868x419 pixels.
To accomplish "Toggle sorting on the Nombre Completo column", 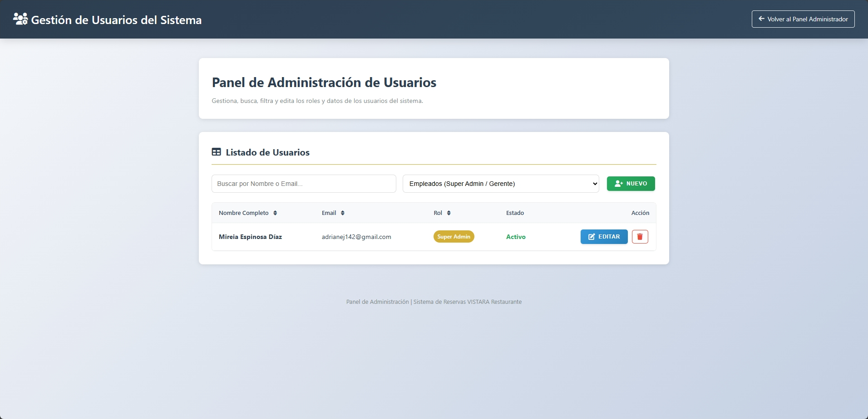I will 248,213.
